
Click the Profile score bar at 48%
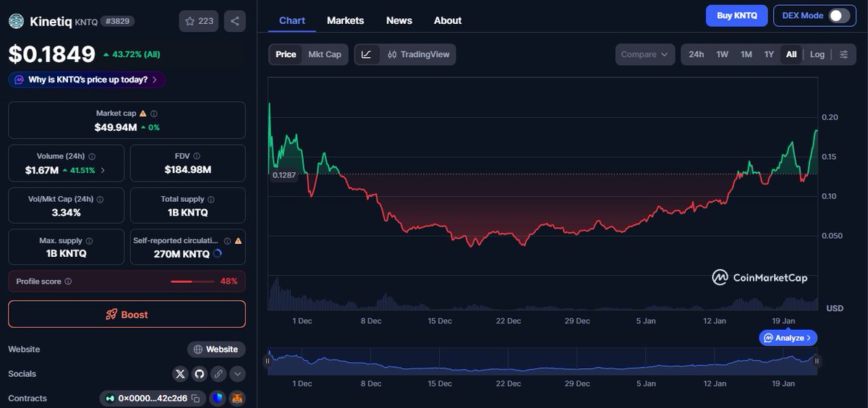(192, 281)
